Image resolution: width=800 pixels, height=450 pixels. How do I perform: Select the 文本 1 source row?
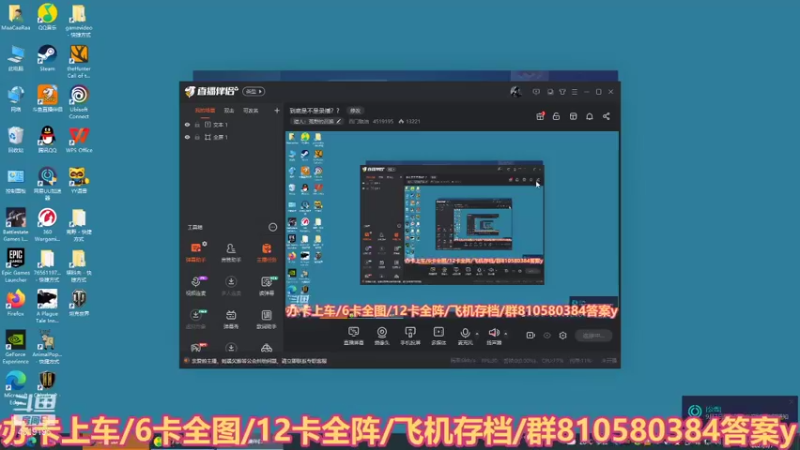pos(232,124)
